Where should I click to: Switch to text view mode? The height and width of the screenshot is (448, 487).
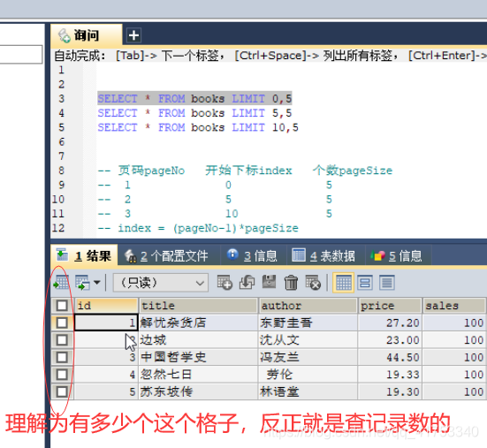386,283
